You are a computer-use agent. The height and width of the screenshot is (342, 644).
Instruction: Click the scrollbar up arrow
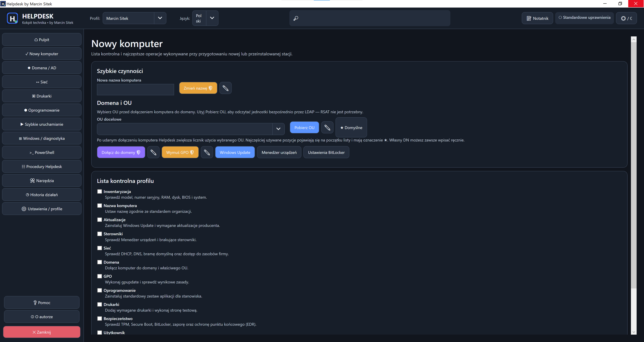[633, 39]
